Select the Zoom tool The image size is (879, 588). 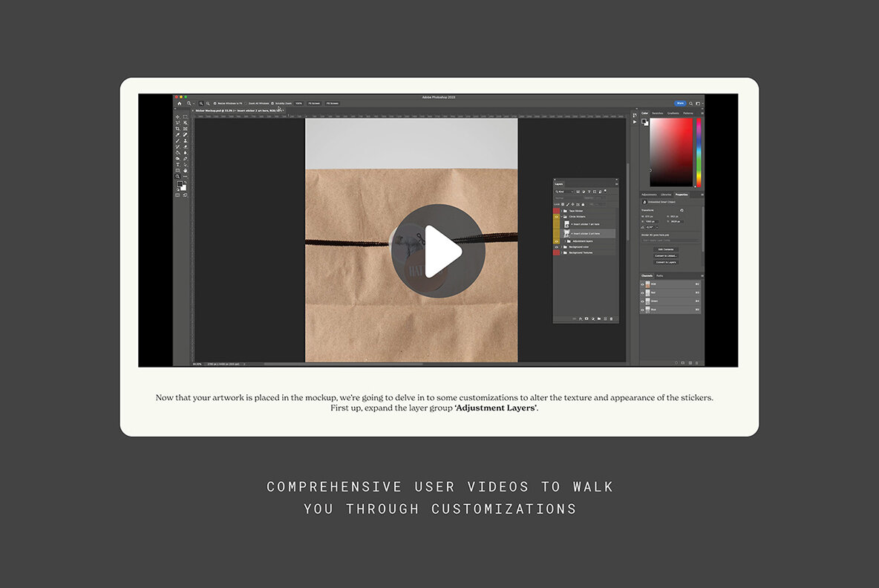177,176
